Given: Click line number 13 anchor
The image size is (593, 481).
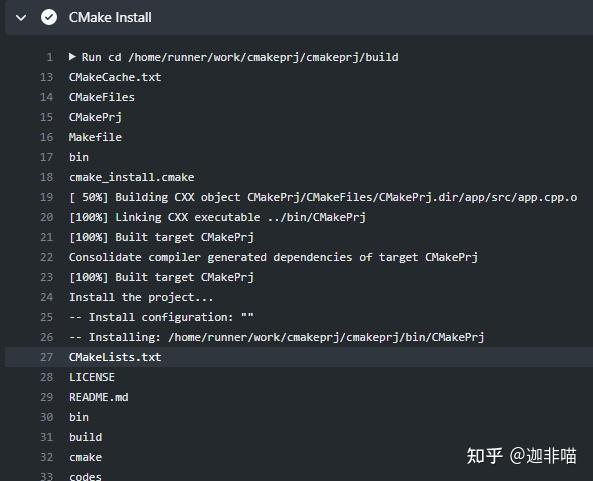Looking at the screenshot, I should [x=47, y=77].
